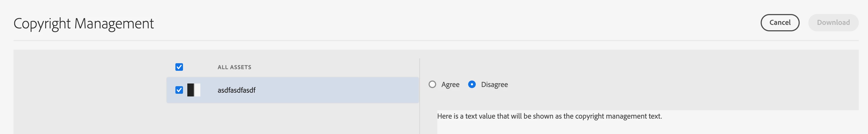Click the Cancel button

tap(779, 22)
